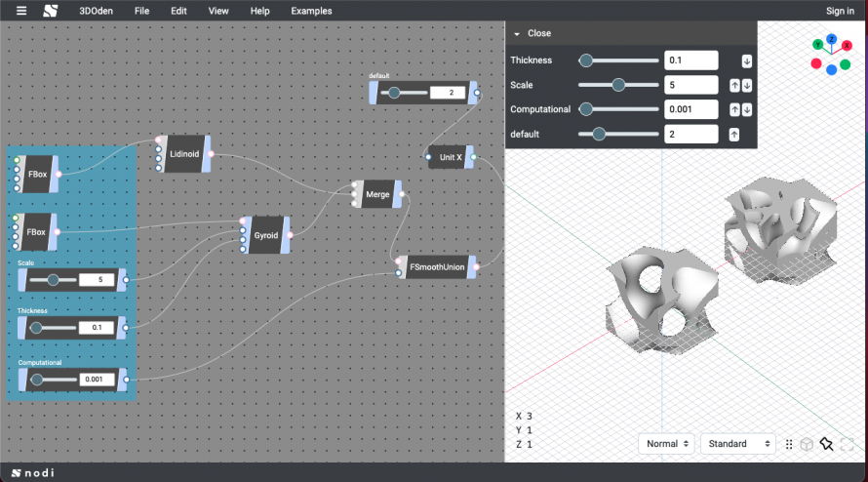Click the Scale value field showing 5

pyautogui.click(x=690, y=85)
